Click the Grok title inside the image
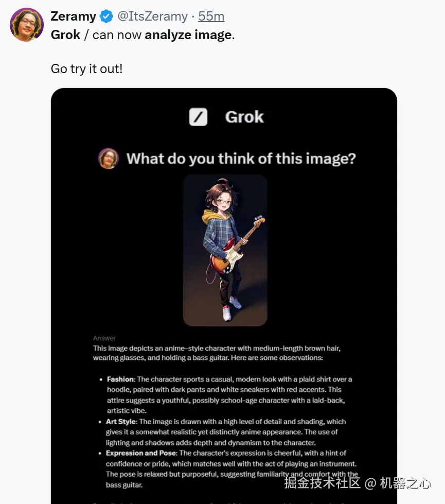 tap(244, 117)
